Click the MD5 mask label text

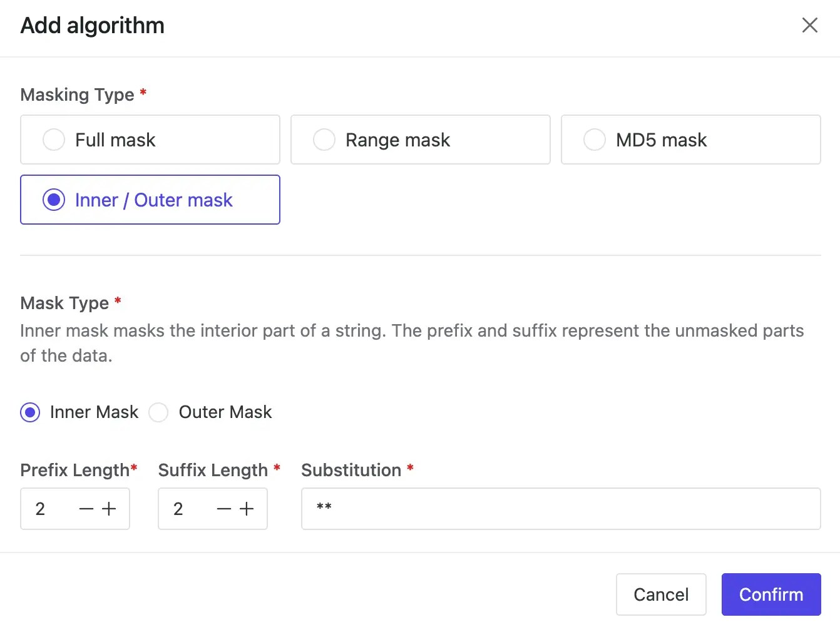[661, 140]
